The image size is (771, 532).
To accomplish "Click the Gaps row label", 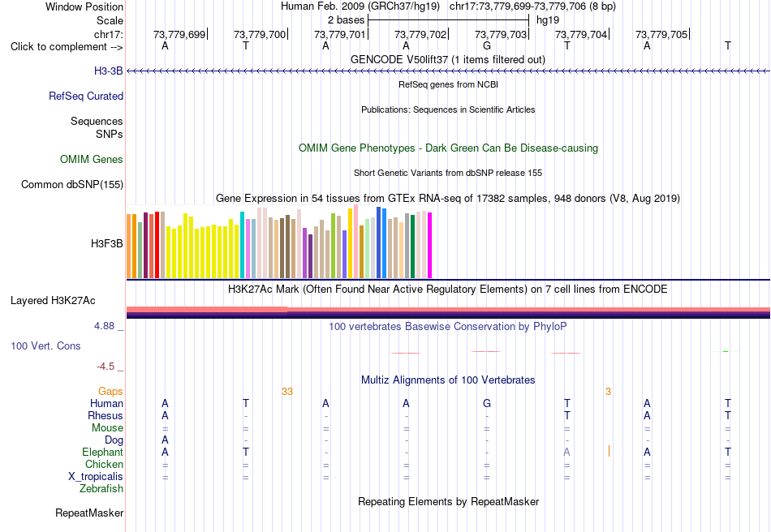I will click(x=110, y=391).
